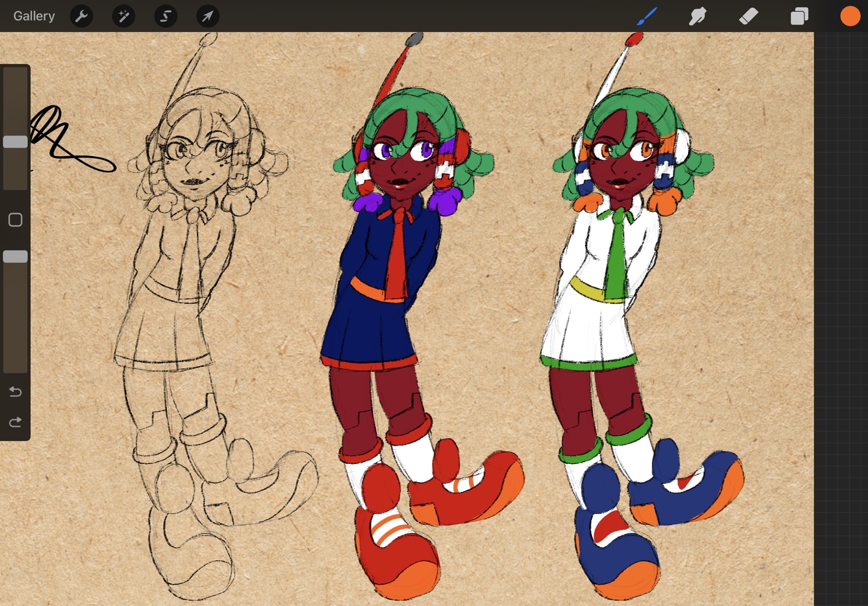868x606 pixels.
Task: Select the Eraser tool
Action: (x=749, y=17)
